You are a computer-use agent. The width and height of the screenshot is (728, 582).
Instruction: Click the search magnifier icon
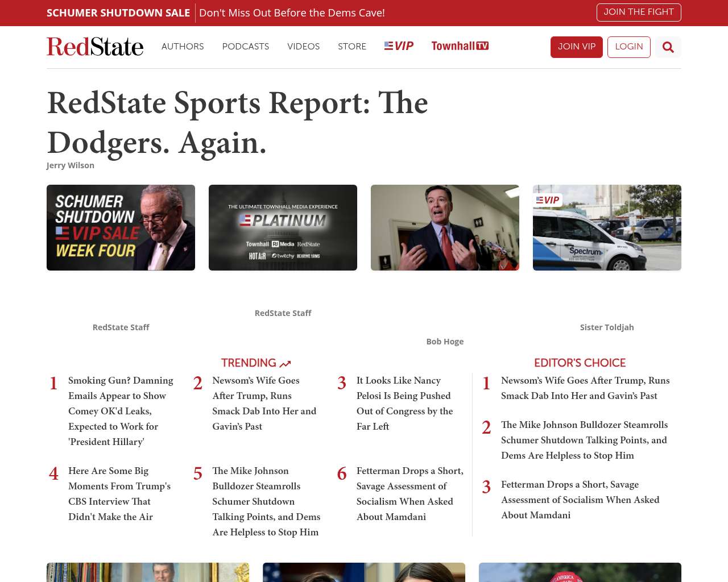coord(668,47)
